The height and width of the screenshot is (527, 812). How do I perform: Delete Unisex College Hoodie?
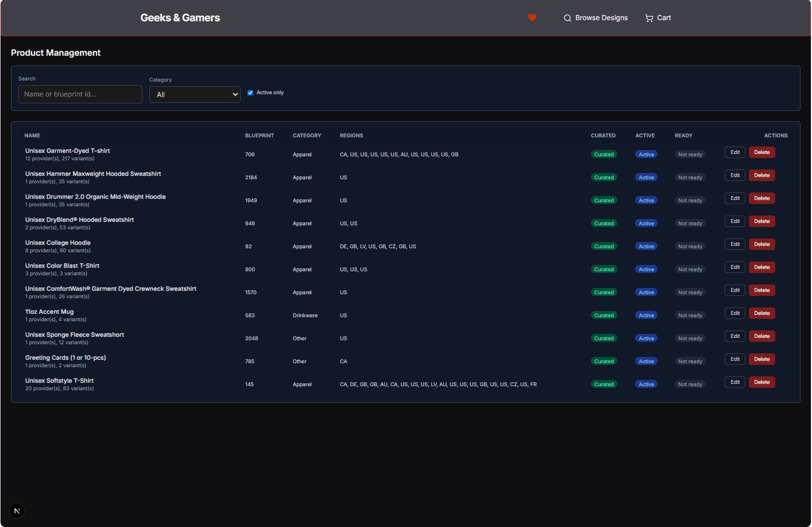pos(762,244)
